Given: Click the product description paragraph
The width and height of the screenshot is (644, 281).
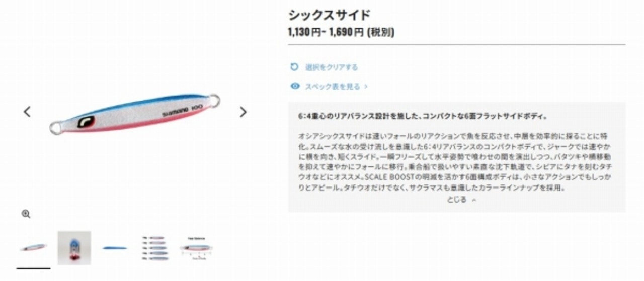Looking at the screenshot, I should click(455, 162).
